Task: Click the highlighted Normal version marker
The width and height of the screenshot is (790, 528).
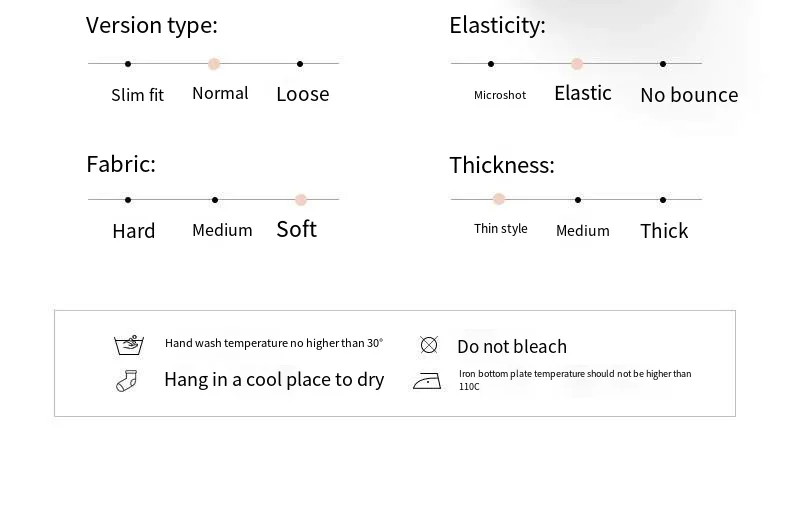Action: pos(214,64)
